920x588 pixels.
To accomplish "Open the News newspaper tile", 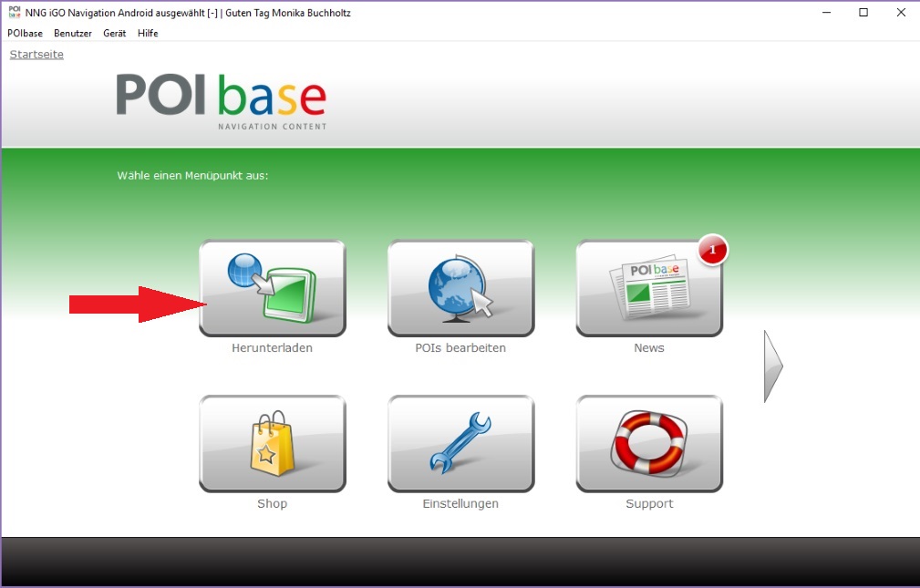I will 649,288.
